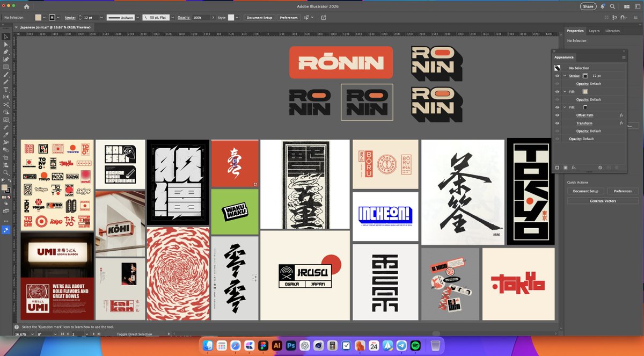Click the 16.67% zoom level field
This screenshot has height=356, width=644.
tap(20, 334)
